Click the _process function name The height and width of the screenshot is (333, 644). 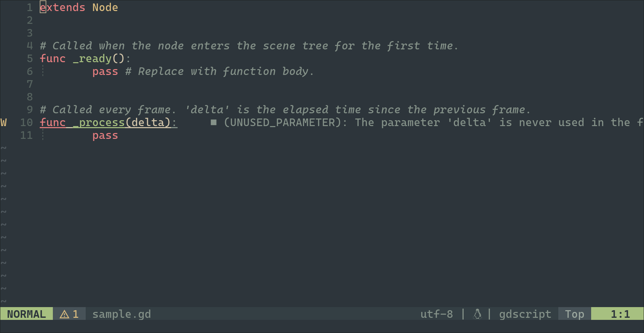pos(98,123)
